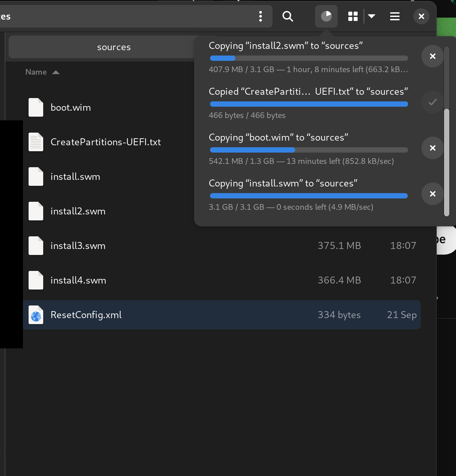
Task: Cancel copying boot.wim operation
Action: click(433, 148)
